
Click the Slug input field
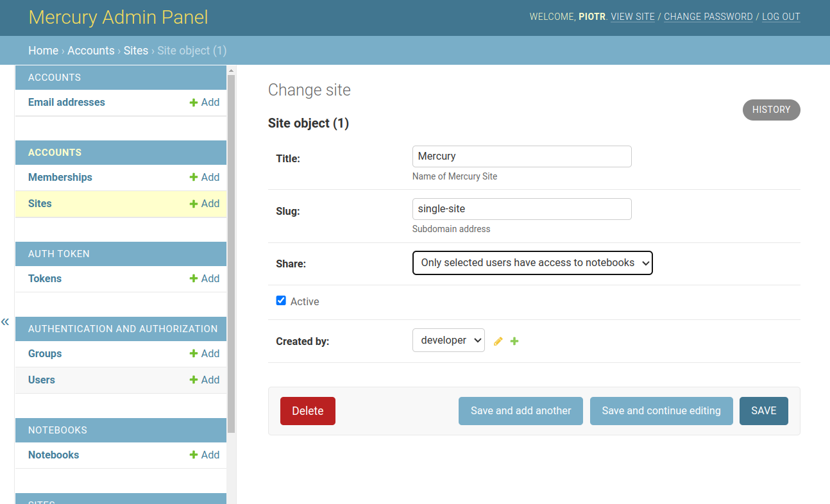coord(521,208)
